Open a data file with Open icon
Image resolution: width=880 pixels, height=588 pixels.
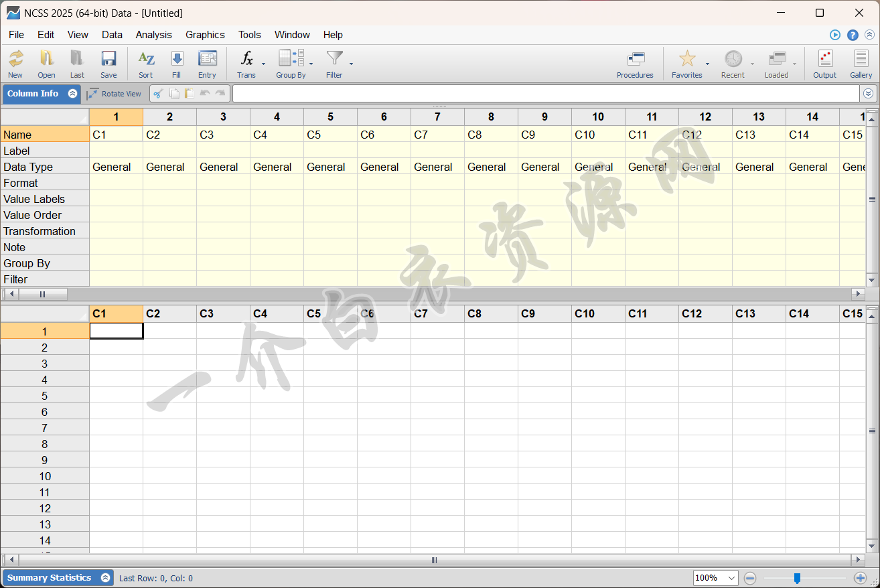[46, 64]
